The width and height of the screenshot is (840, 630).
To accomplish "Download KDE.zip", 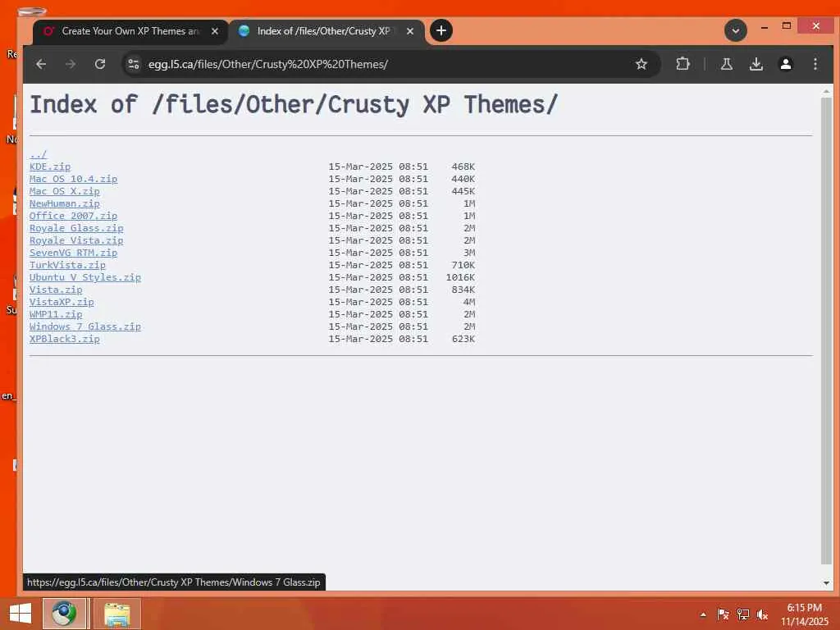I will [x=50, y=167].
